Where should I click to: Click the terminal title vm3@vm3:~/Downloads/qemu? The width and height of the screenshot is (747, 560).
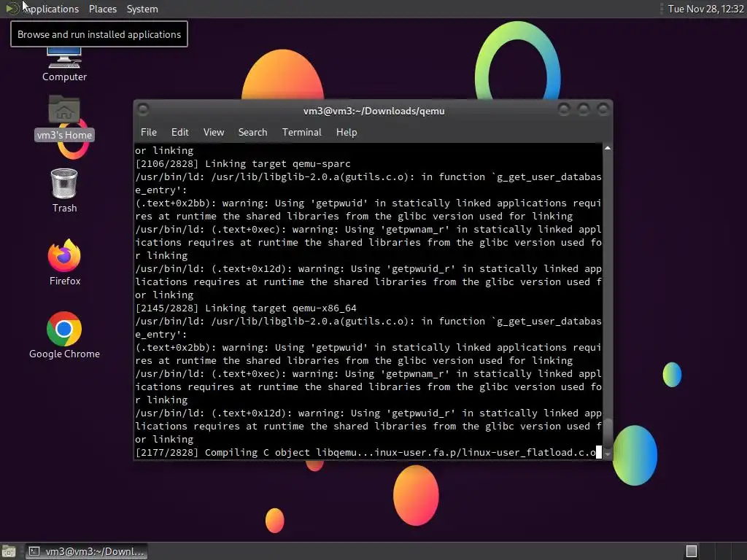(374, 111)
